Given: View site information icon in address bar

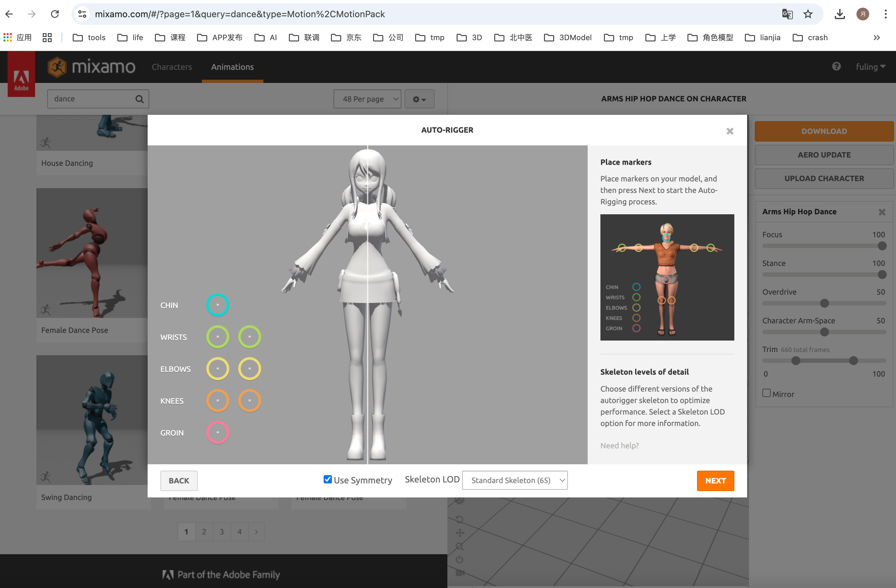Looking at the screenshot, I should coord(82,14).
